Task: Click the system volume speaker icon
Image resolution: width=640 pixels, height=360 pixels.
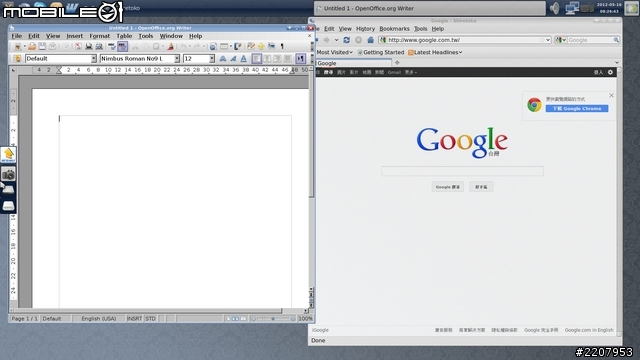Action: click(x=554, y=8)
